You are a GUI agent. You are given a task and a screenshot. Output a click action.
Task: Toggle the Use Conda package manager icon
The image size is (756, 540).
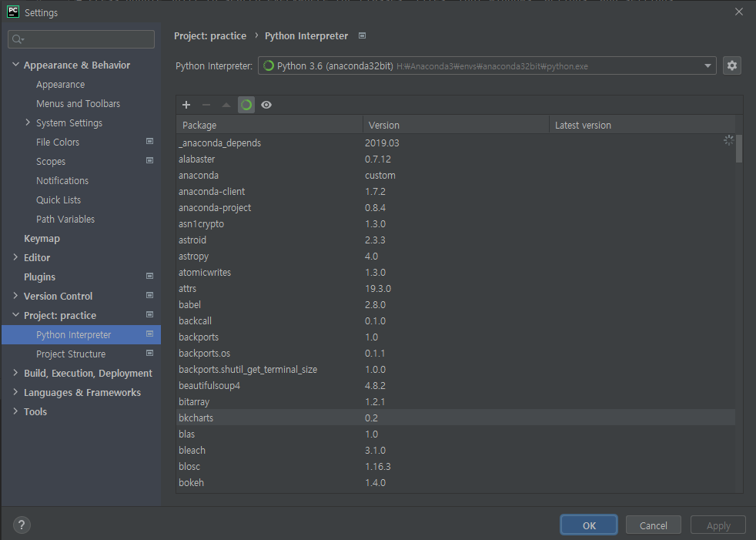246,105
